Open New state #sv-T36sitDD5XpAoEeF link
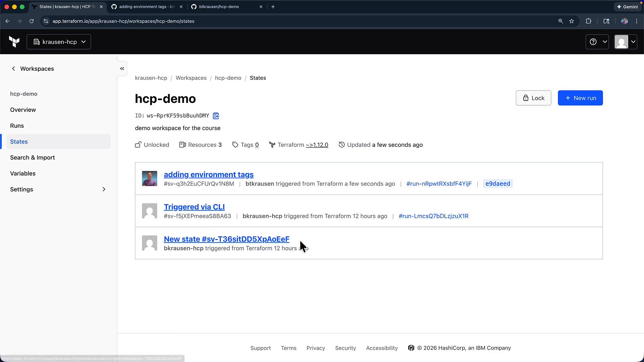Image resolution: width=644 pixels, height=362 pixels. click(x=226, y=239)
